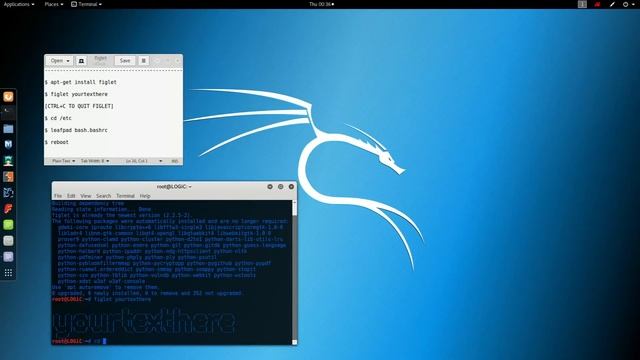The height and width of the screenshot is (360, 640).
Task: Launch the Burp Suite icon in dock
Action: tap(8, 177)
